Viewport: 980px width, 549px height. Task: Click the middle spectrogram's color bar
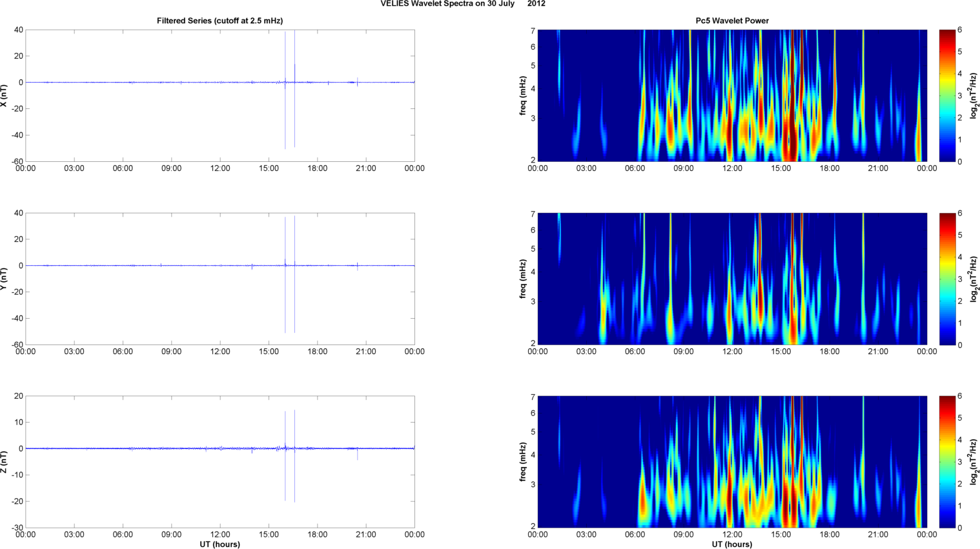[946, 279]
